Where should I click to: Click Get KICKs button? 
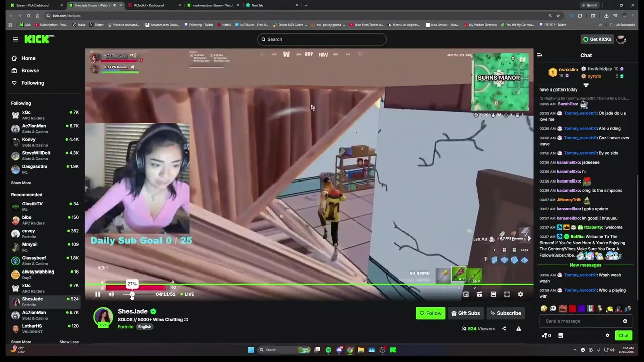pos(597,39)
